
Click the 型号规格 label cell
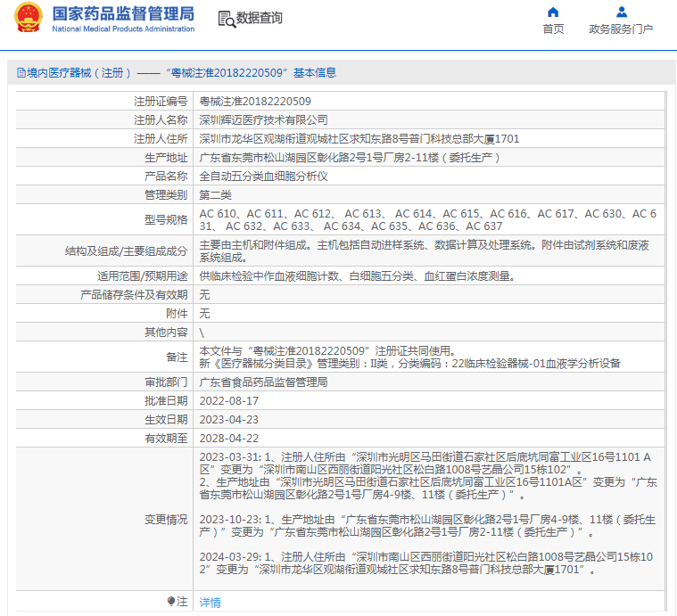(x=104, y=220)
